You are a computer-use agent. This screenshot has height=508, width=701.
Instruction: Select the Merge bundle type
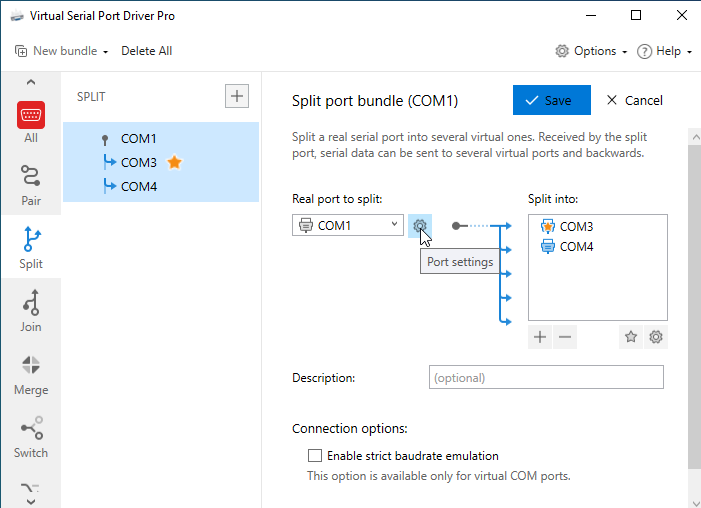pos(31,374)
